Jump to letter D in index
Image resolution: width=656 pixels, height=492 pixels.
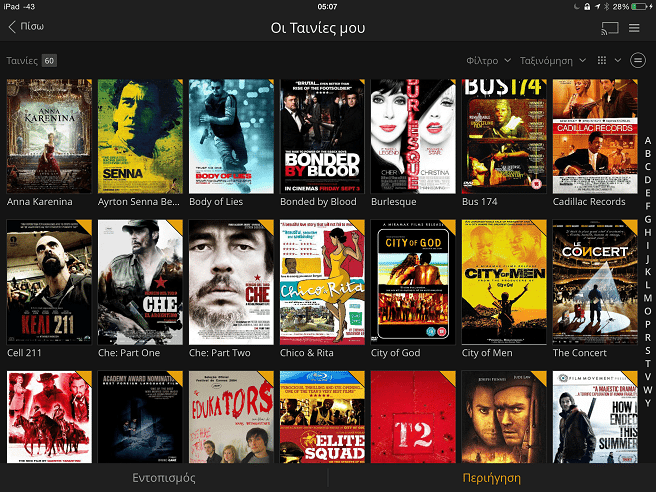point(648,179)
